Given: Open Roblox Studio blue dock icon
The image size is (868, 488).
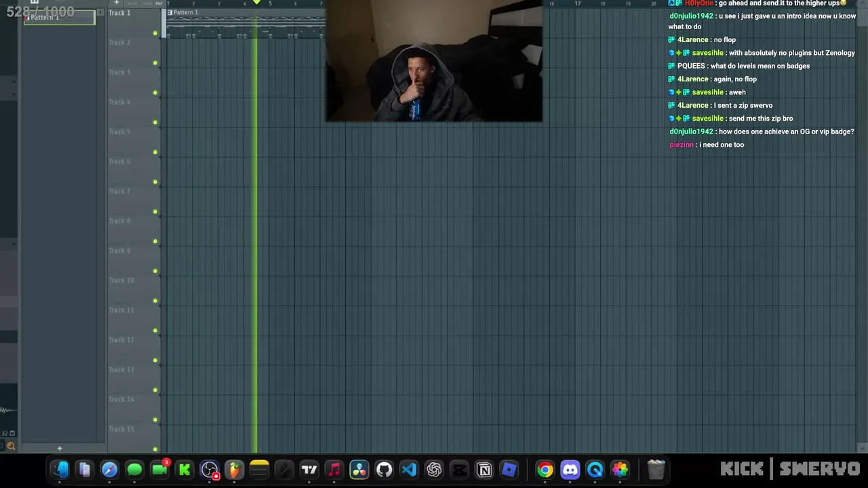Looking at the screenshot, I should pyautogui.click(x=509, y=470).
